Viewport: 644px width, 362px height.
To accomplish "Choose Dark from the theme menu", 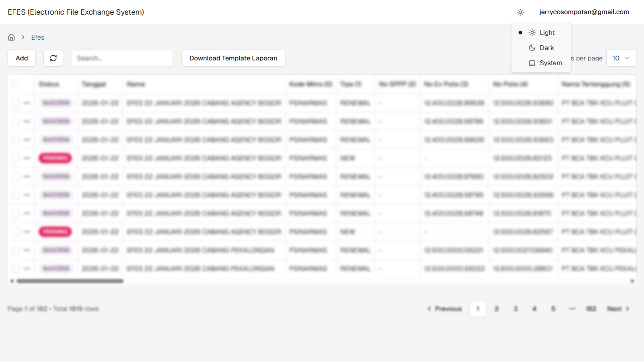I will tap(546, 48).
